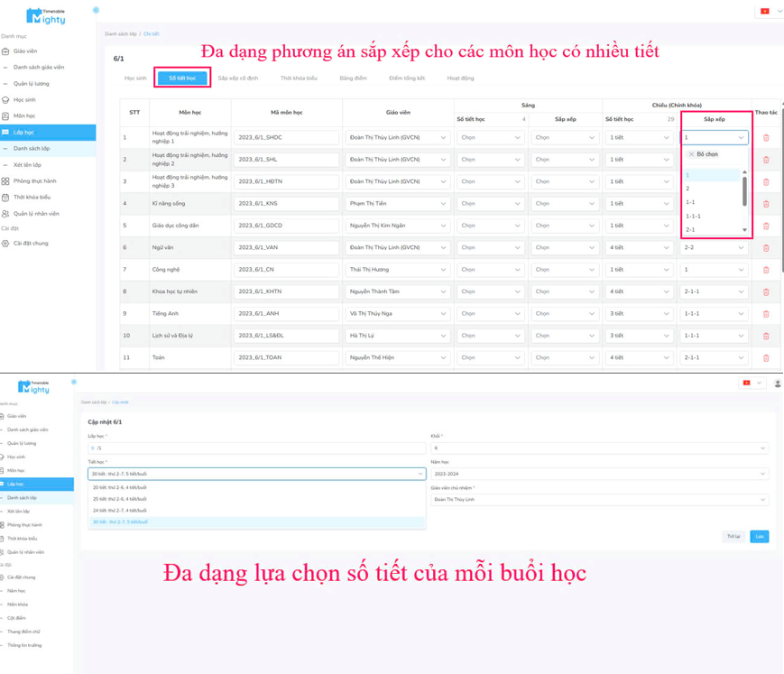Click the 2023_6/1_VAN subject code field
Viewport: 784px width, 674px height.
pos(286,247)
